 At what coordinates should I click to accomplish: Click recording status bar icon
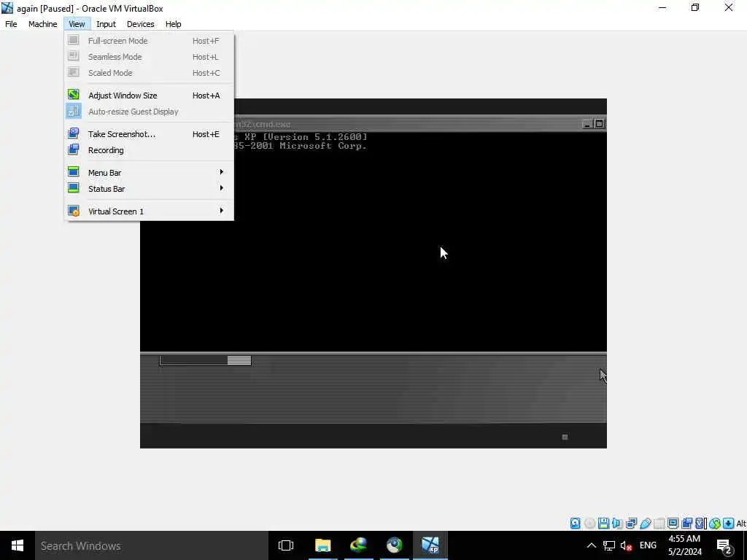point(686,524)
